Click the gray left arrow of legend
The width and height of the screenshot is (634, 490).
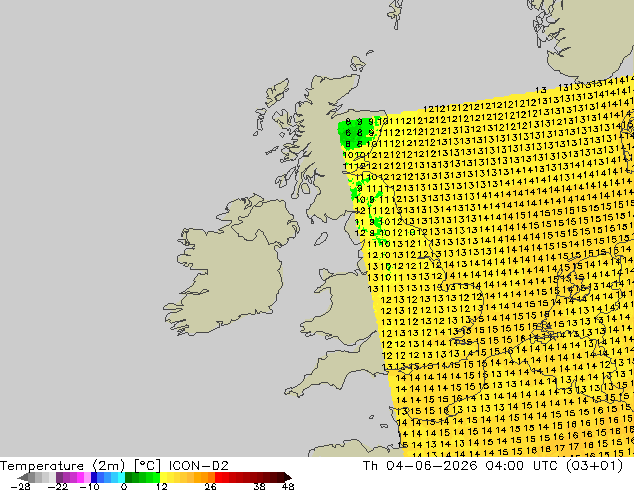click(x=23, y=477)
